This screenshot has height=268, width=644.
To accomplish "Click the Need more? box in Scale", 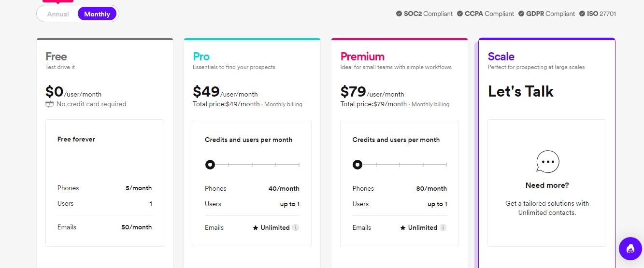I will point(547,183).
